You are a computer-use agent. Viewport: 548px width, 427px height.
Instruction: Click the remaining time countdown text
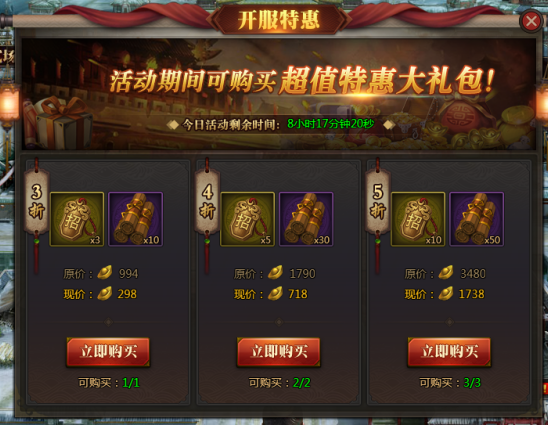330,124
